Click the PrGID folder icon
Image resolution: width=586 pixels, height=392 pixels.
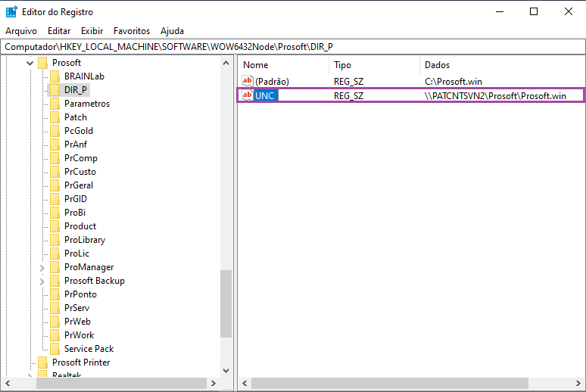[x=55, y=199]
